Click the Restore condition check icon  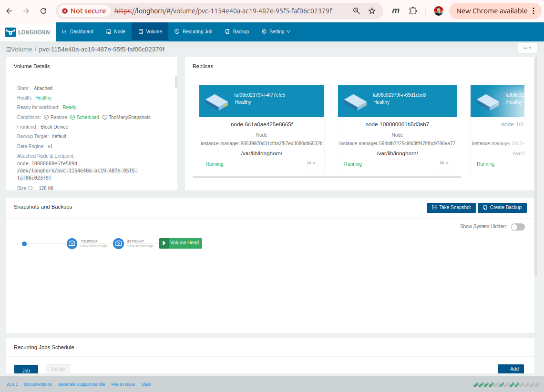click(46, 118)
